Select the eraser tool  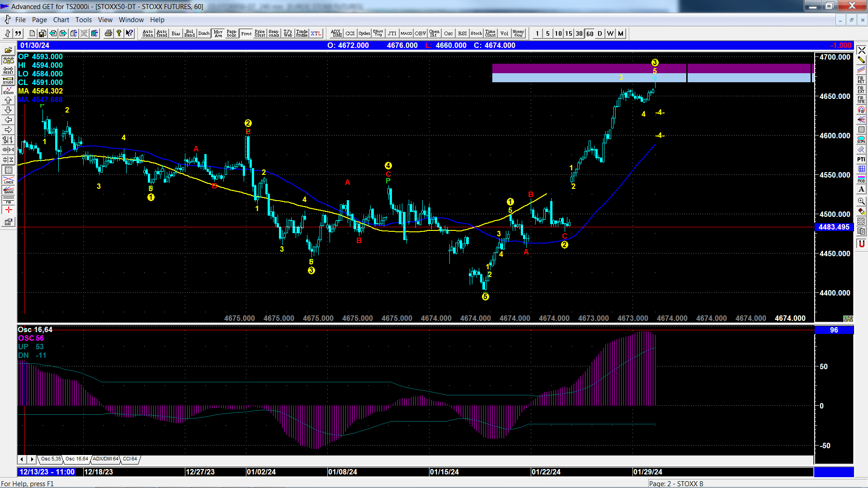pos(861,211)
